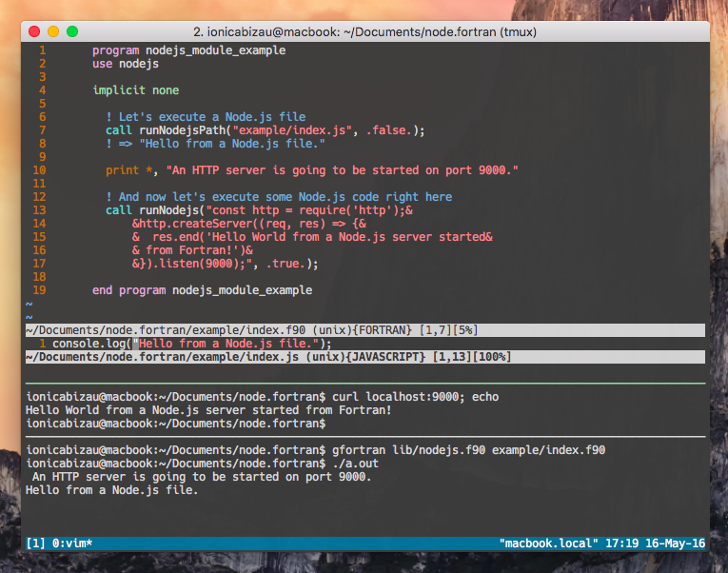The height and width of the screenshot is (573, 728).
Task: Minimize the terminal with yellow button
Action: pyautogui.click(x=53, y=31)
